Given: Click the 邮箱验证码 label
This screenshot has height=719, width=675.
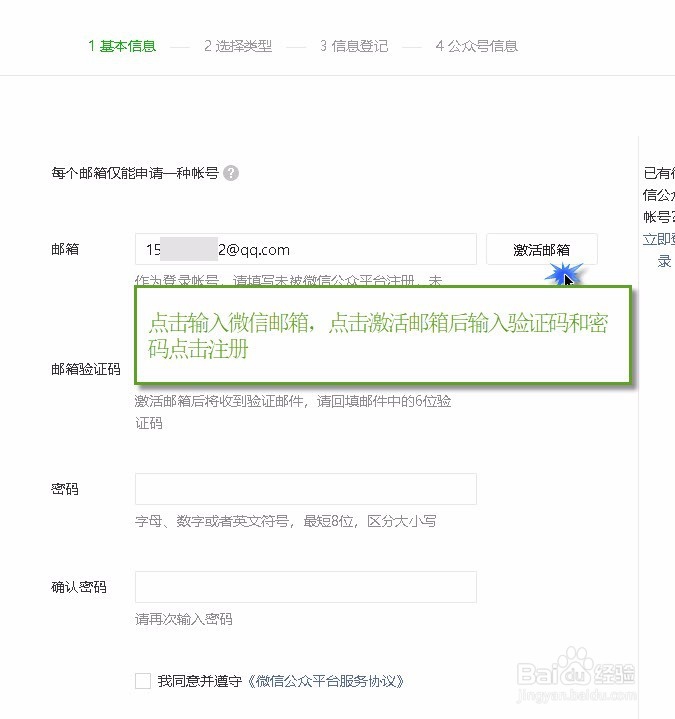Looking at the screenshot, I should (86, 369).
